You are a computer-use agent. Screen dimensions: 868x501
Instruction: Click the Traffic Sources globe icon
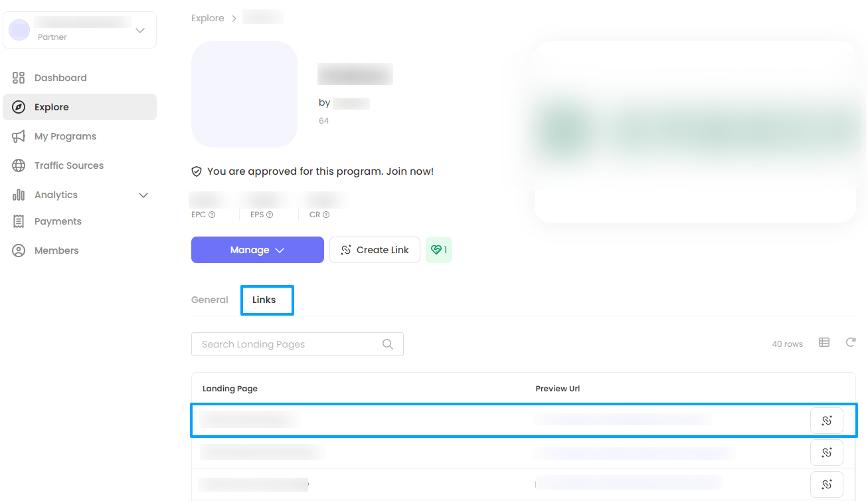tap(19, 165)
